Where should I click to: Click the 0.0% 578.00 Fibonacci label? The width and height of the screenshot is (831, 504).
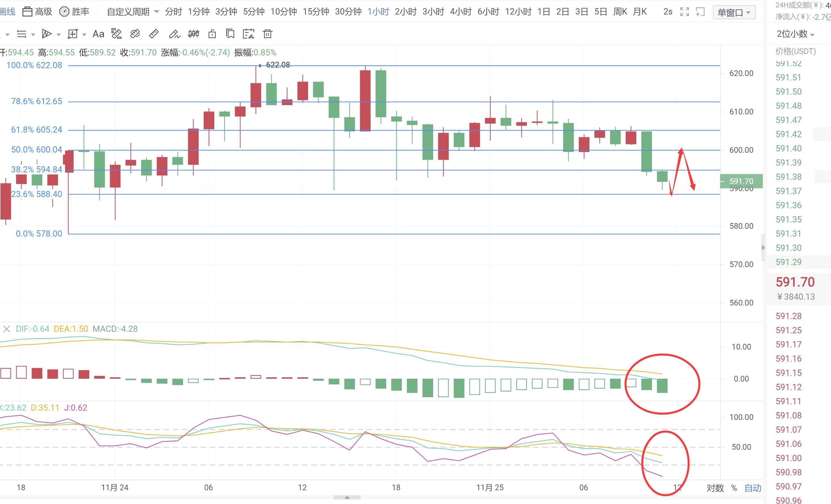(39, 234)
